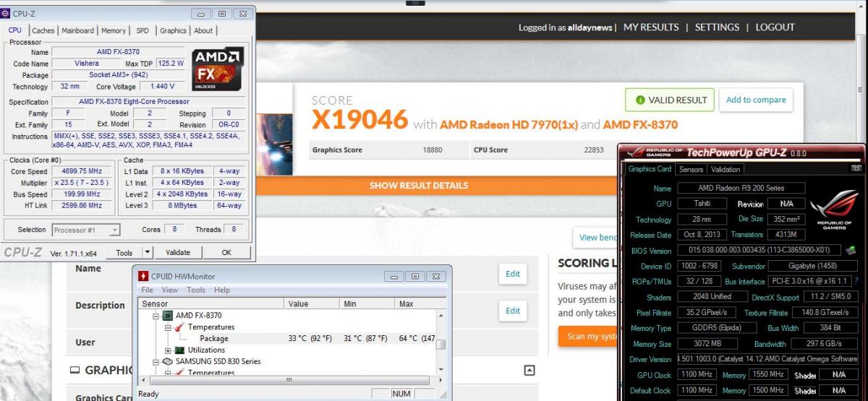The height and width of the screenshot is (401, 868).
Task: Select the SPD tab in CPU-Z
Action: click(x=142, y=30)
